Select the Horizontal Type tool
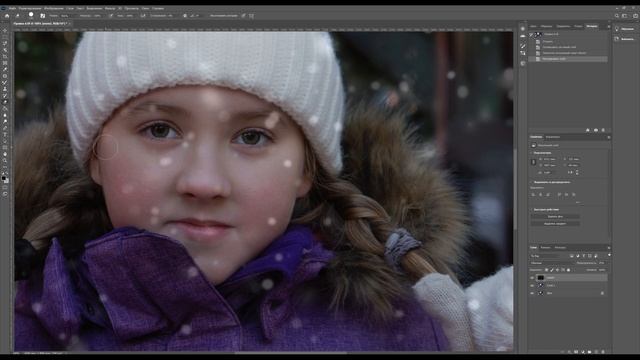This screenshot has height=360, width=640. click(5, 135)
